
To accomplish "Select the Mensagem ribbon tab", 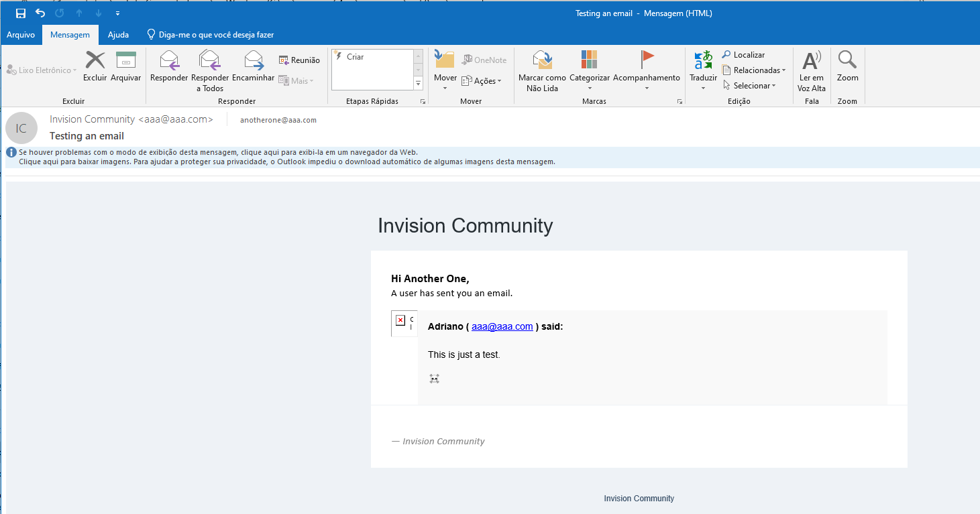I will (70, 35).
